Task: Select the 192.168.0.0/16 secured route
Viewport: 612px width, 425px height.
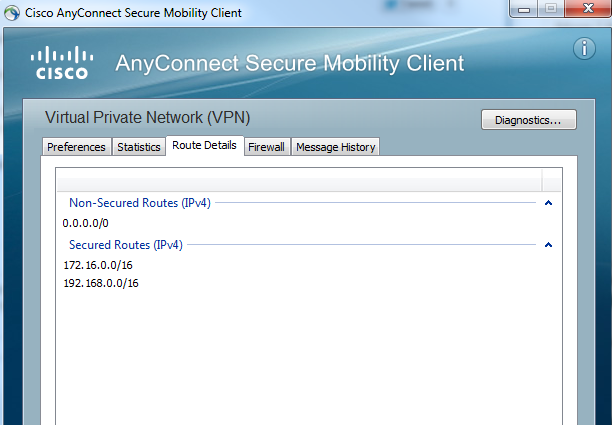Action: (x=101, y=283)
